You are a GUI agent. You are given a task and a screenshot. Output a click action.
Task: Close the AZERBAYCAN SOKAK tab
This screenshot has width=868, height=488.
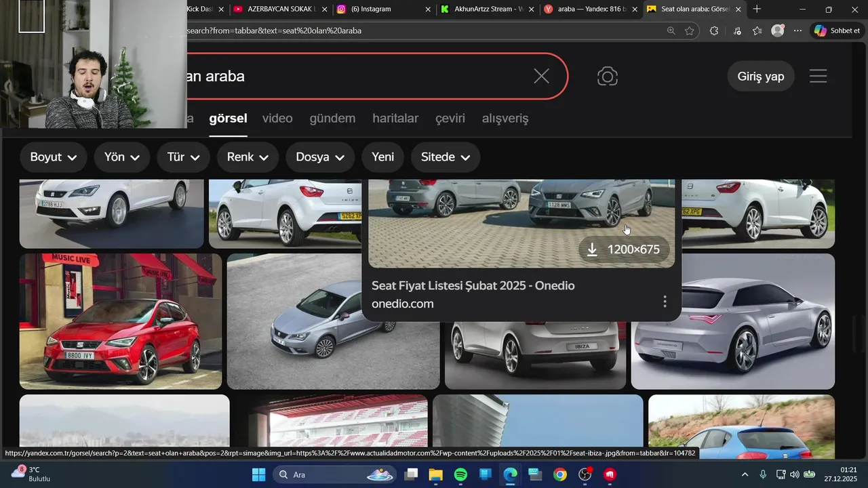click(x=324, y=9)
